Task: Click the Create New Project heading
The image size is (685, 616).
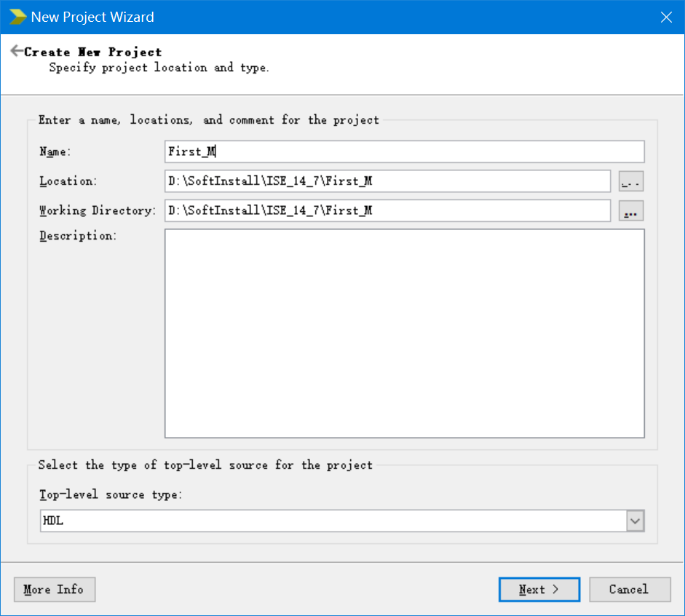Action: (93, 52)
